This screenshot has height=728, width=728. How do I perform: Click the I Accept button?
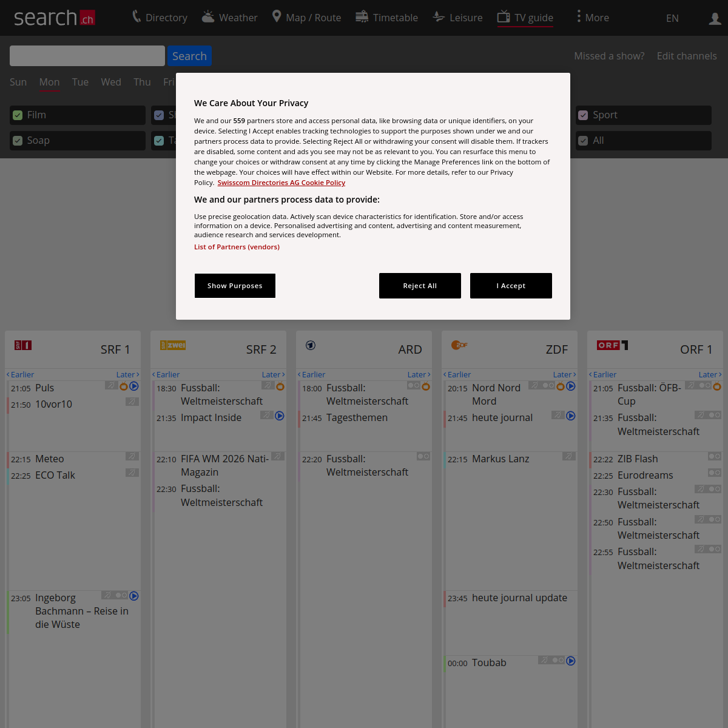511,286
